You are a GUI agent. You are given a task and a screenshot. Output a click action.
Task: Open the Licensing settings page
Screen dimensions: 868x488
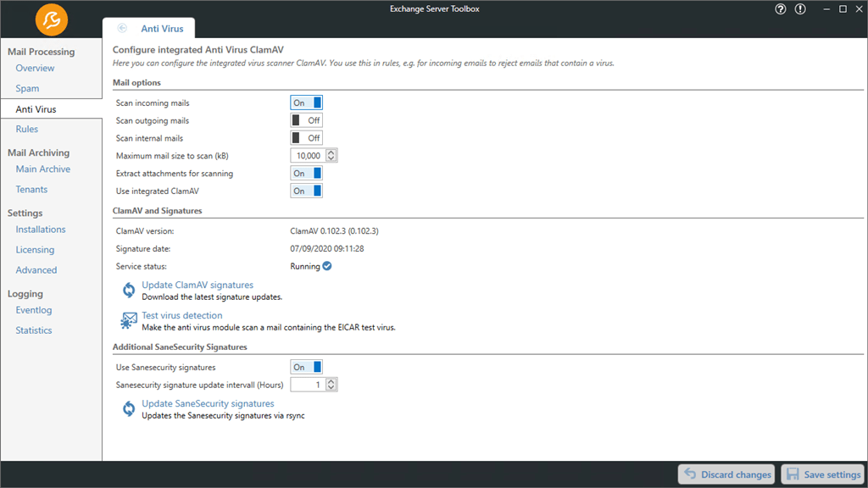pyautogui.click(x=35, y=249)
